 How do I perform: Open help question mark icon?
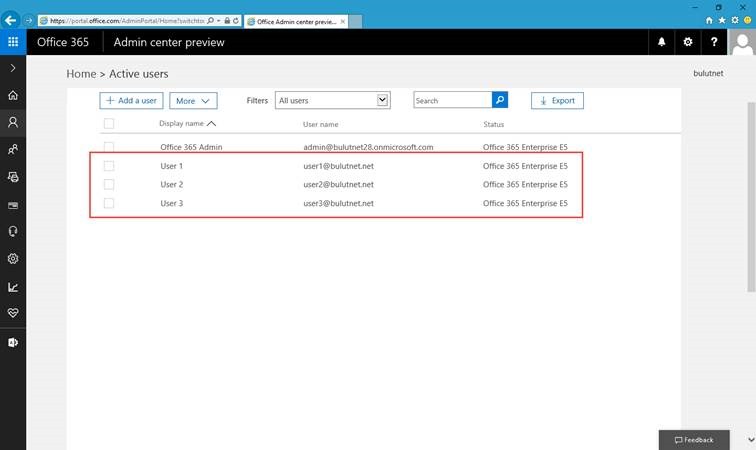tap(714, 42)
